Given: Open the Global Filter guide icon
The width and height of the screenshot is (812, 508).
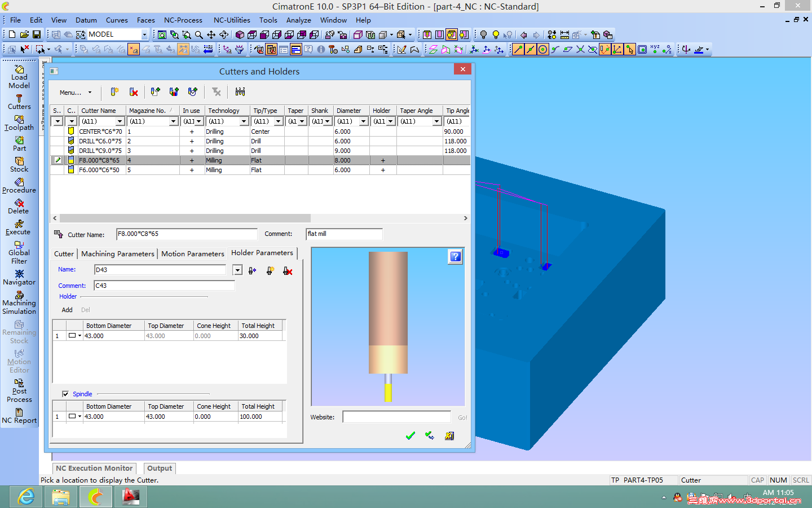Looking at the screenshot, I should coord(19,252).
